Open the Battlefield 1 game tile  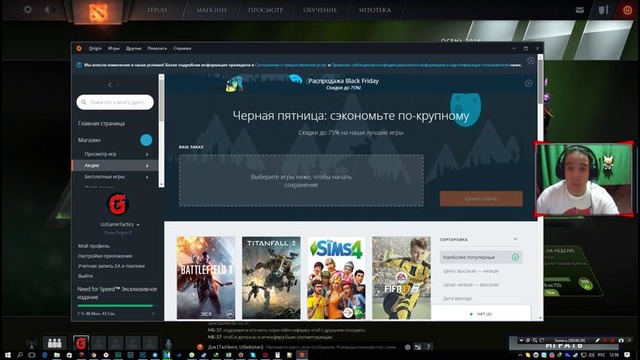[x=206, y=278]
